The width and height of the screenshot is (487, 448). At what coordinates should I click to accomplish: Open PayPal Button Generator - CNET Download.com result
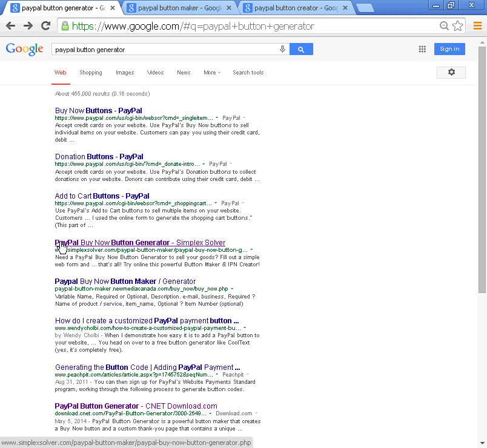coord(136,406)
